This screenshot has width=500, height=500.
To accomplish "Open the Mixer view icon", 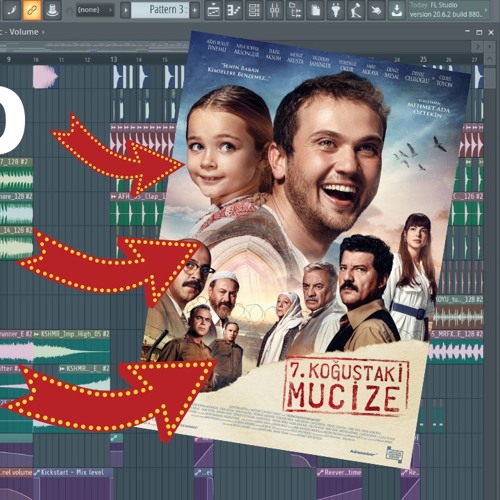I will (275, 10).
